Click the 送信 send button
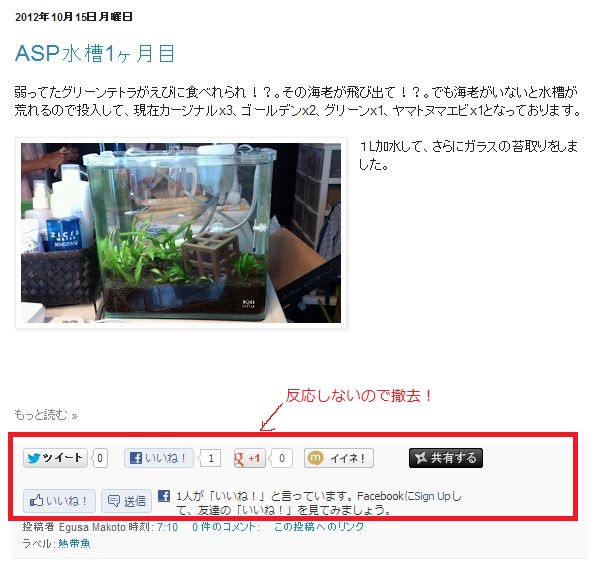The width and height of the screenshot is (601, 562). [x=126, y=501]
